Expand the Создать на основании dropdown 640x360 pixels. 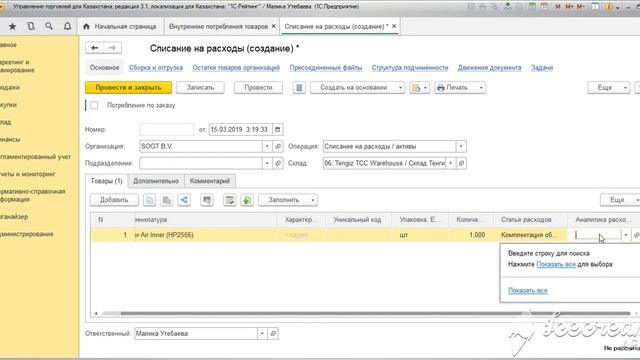[400, 88]
